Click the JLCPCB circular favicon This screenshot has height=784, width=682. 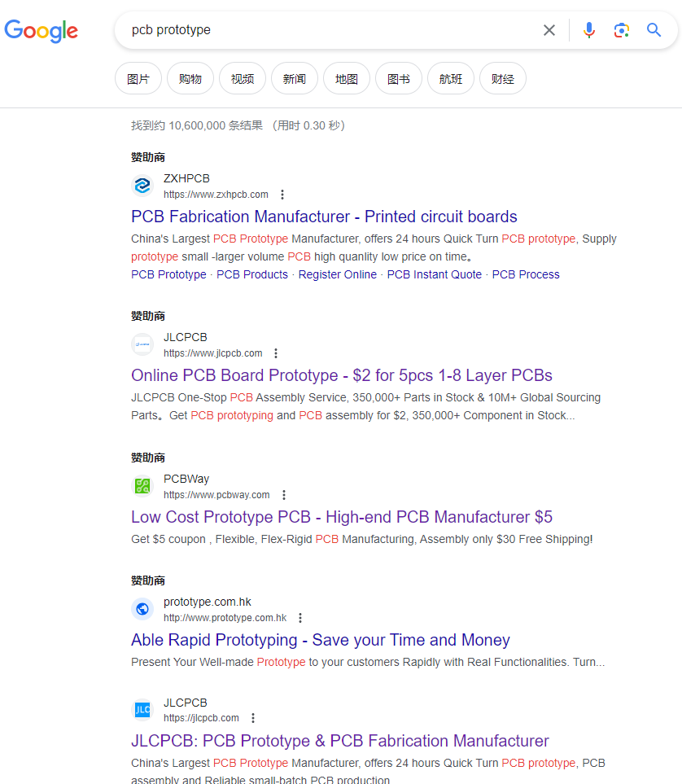pyautogui.click(x=142, y=344)
